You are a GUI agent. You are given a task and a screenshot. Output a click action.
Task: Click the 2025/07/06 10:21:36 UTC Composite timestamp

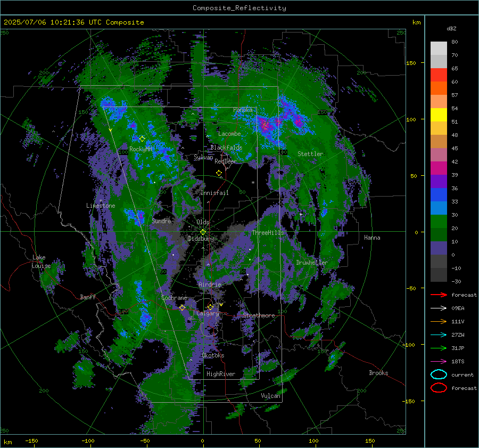click(x=74, y=22)
